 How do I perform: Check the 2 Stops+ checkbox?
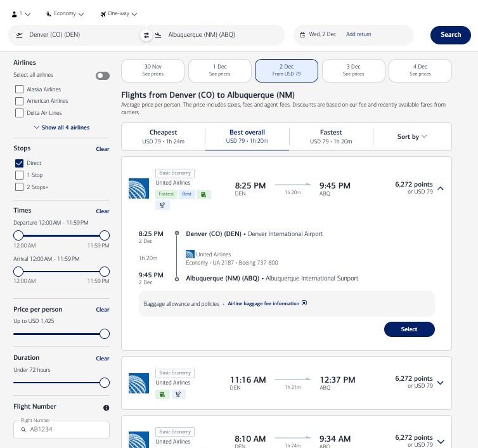click(x=19, y=187)
